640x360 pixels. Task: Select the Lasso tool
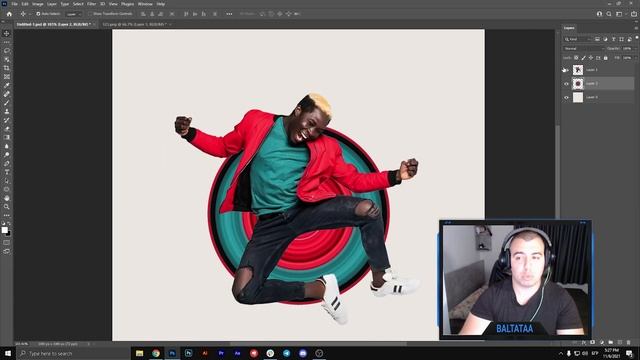[x=7, y=51]
